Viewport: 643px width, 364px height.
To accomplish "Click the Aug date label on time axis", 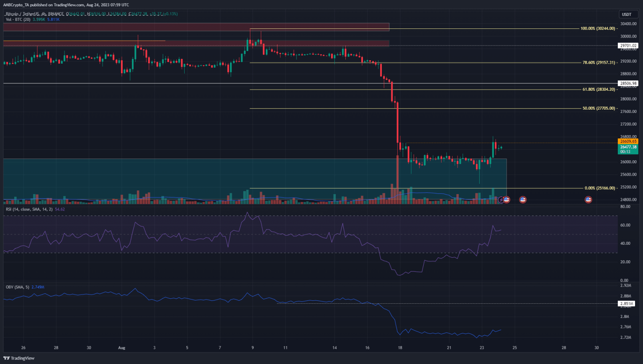I will click(x=121, y=348).
